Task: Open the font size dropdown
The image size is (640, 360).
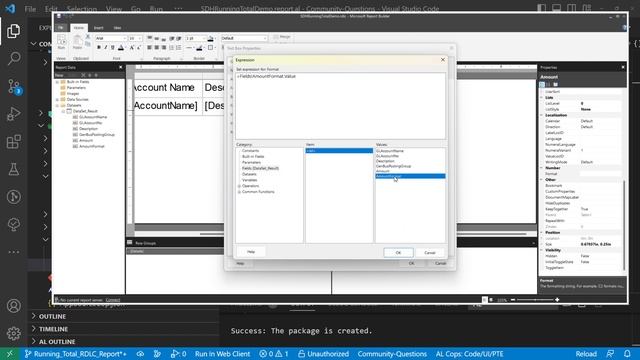Action: coord(135,38)
